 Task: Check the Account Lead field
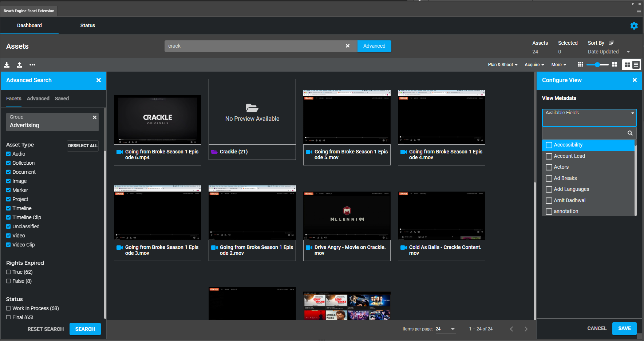549,156
